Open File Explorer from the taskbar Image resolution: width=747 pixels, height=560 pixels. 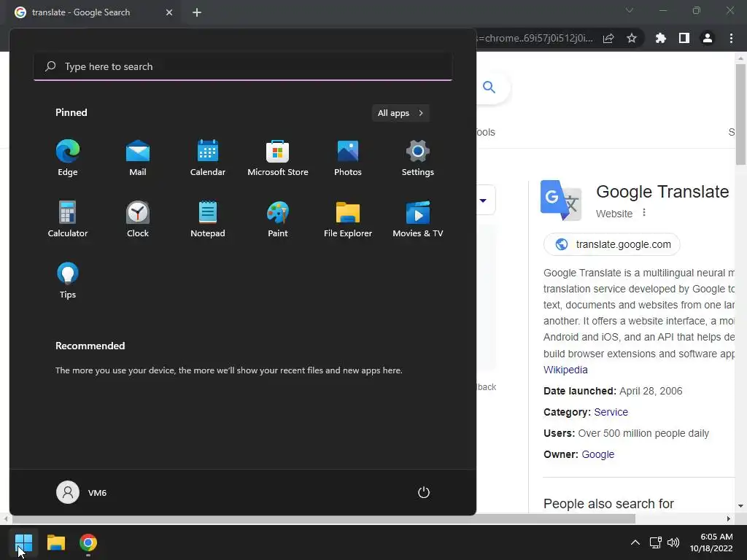55,542
